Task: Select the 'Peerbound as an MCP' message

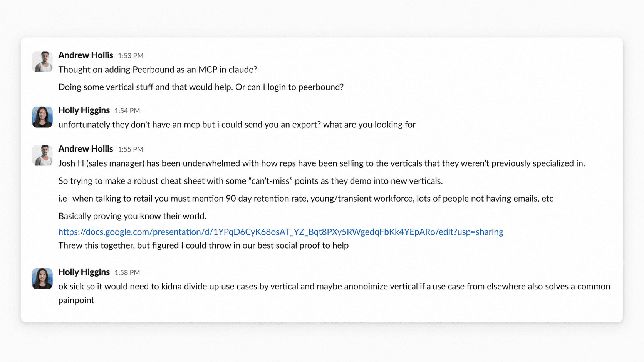Action: pos(158,70)
